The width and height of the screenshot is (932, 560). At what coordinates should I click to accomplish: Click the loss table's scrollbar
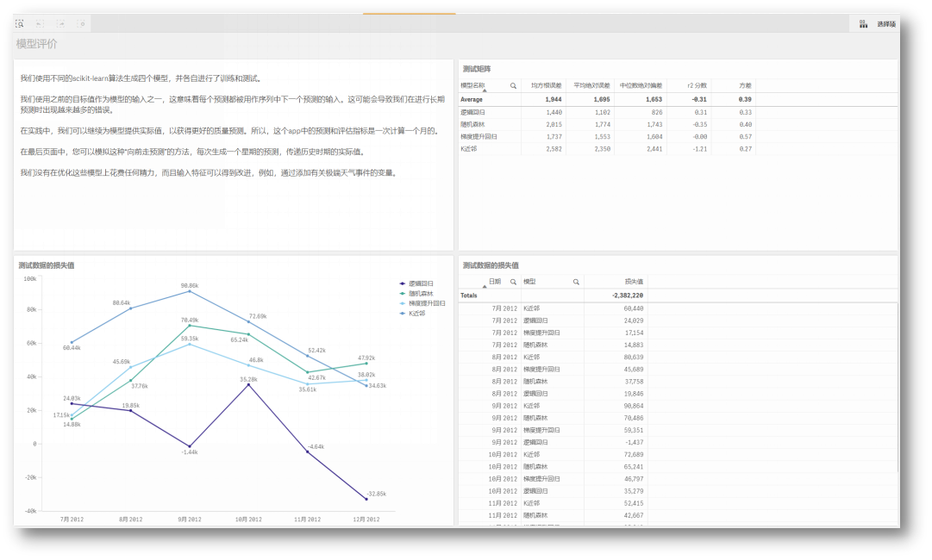coord(898,387)
